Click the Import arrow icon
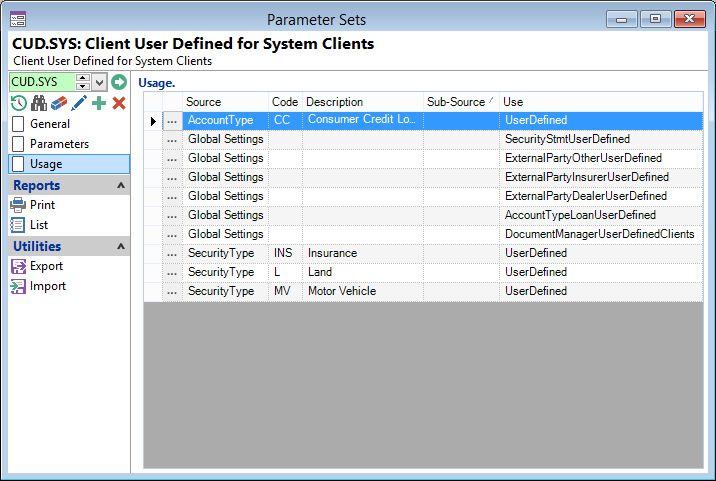716x481 pixels. (18, 286)
